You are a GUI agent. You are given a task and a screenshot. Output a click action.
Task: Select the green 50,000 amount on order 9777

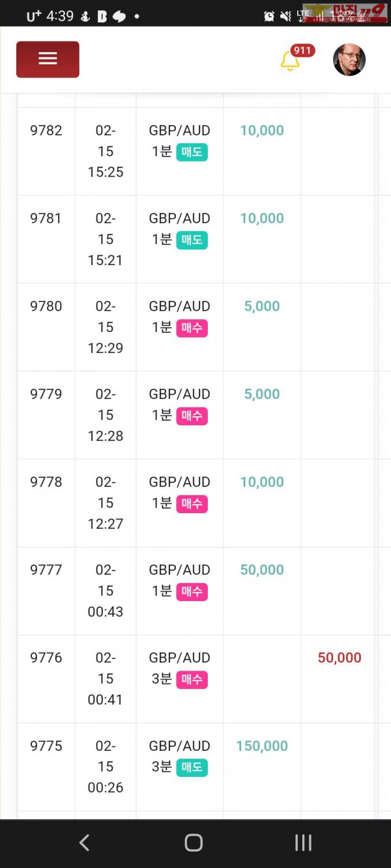coord(262,570)
